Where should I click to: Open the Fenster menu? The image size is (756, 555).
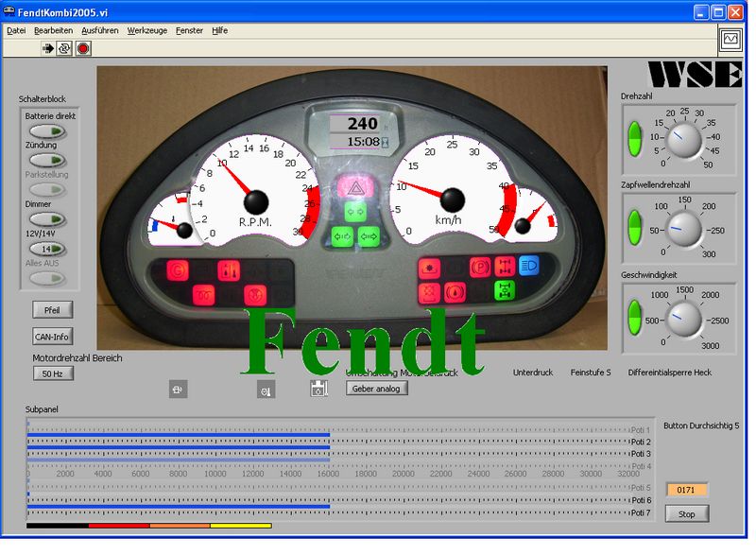click(x=189, y=30)
